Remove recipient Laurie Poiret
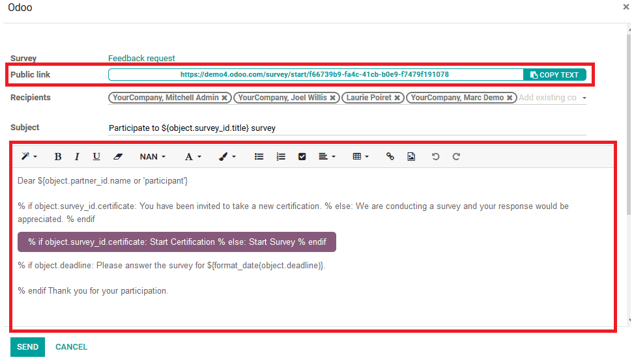 [x=397, y=98]
